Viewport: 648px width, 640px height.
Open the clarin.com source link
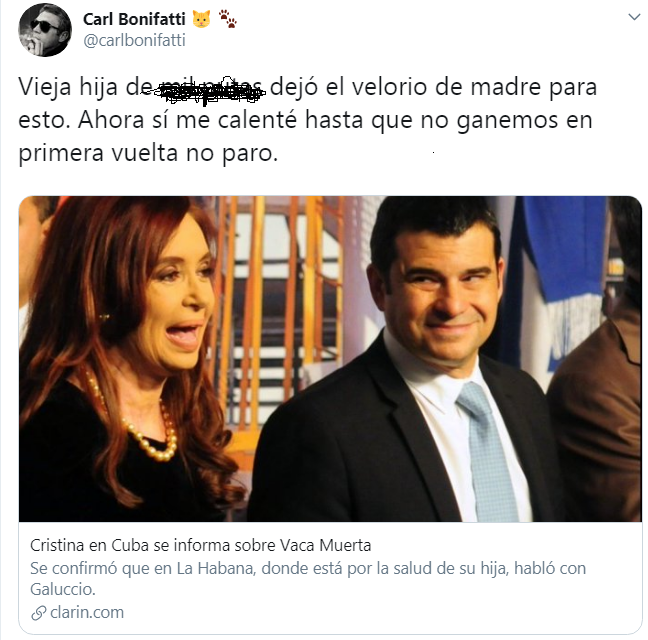coord(87,612)
